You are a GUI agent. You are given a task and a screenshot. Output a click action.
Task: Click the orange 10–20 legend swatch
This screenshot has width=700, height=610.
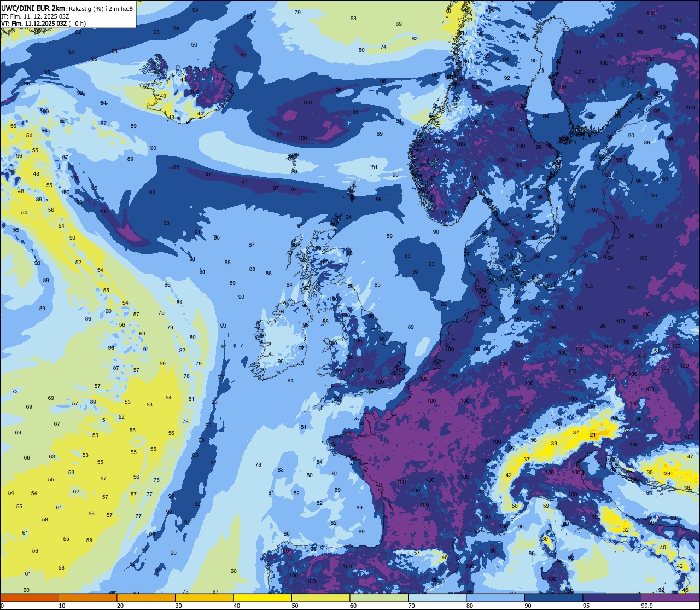coord(87,597)
